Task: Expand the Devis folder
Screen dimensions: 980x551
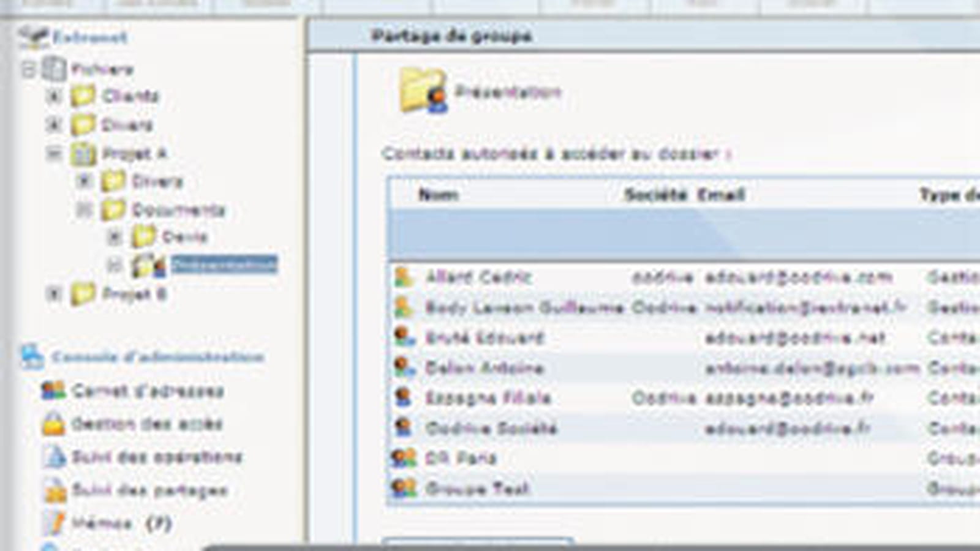Action: [114, 237]
